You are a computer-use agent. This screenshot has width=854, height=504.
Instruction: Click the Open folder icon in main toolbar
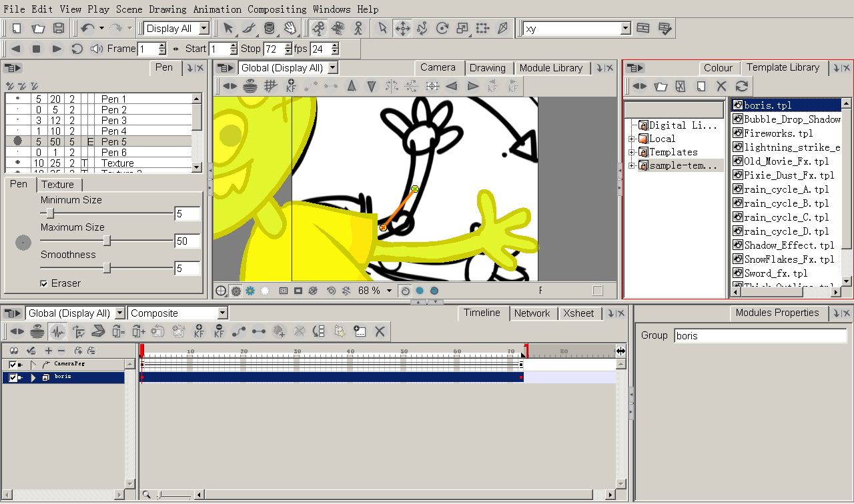(38, 28)
